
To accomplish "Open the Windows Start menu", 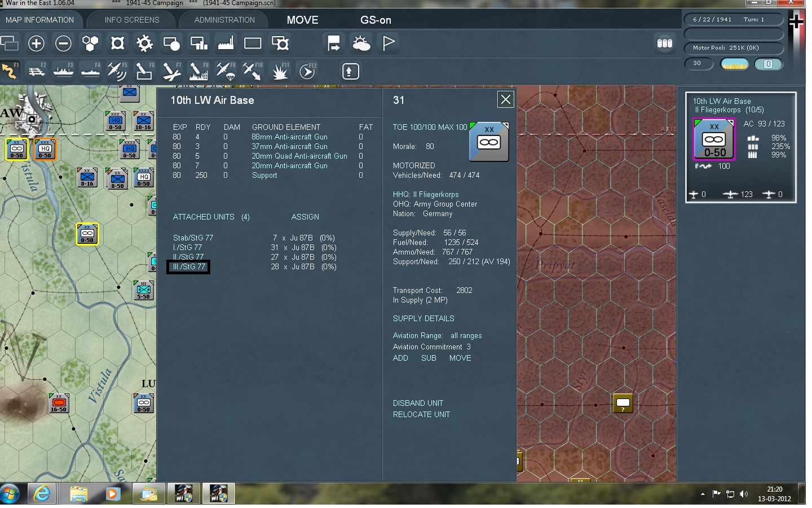I will click(x=10, y=494).
